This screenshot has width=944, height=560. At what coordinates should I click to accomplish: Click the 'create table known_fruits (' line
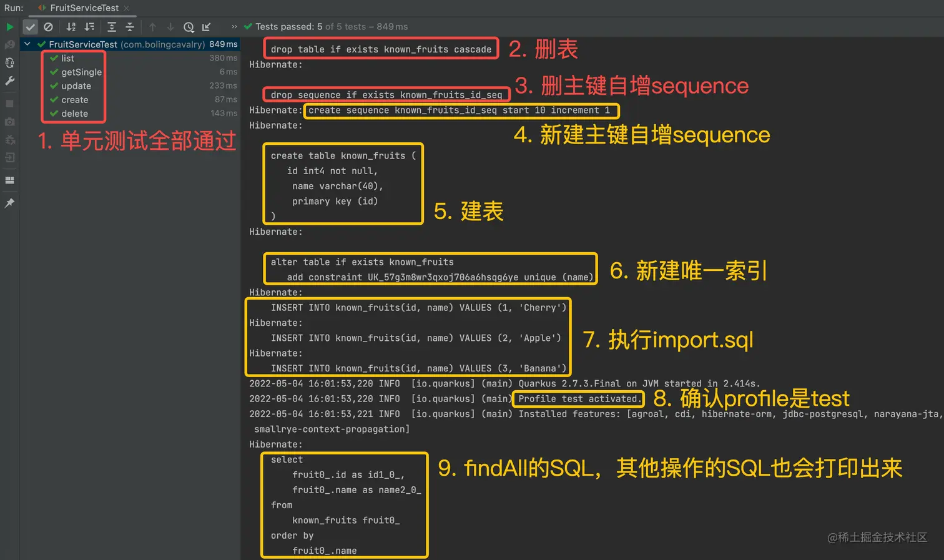click(343, 156)
